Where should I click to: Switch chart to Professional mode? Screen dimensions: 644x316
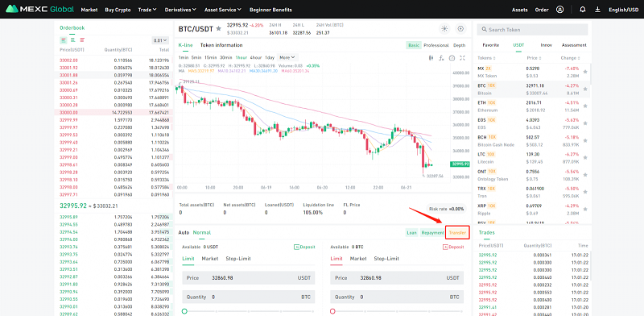[x=436, y=45]
